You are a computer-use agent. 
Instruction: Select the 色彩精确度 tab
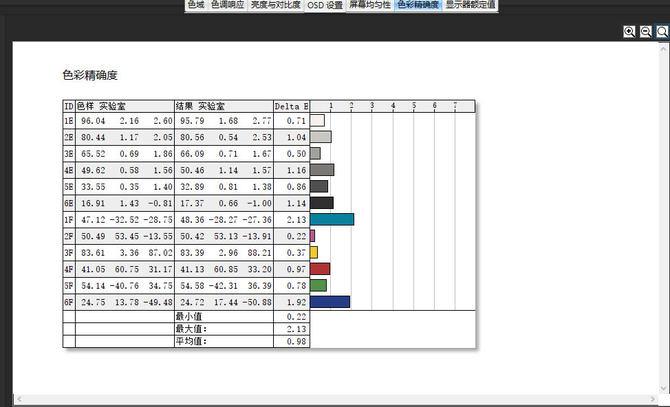pos(417,5)
